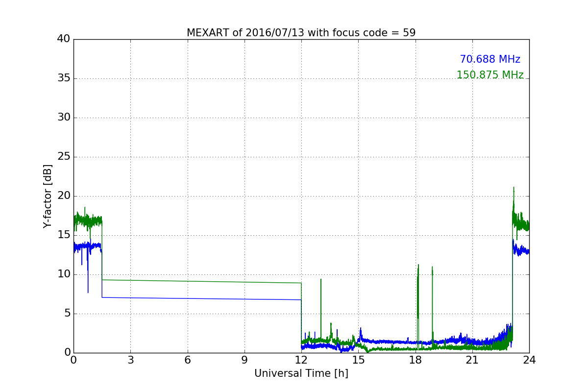Click the y-axis tick label '20'

(x=64, y=196)
